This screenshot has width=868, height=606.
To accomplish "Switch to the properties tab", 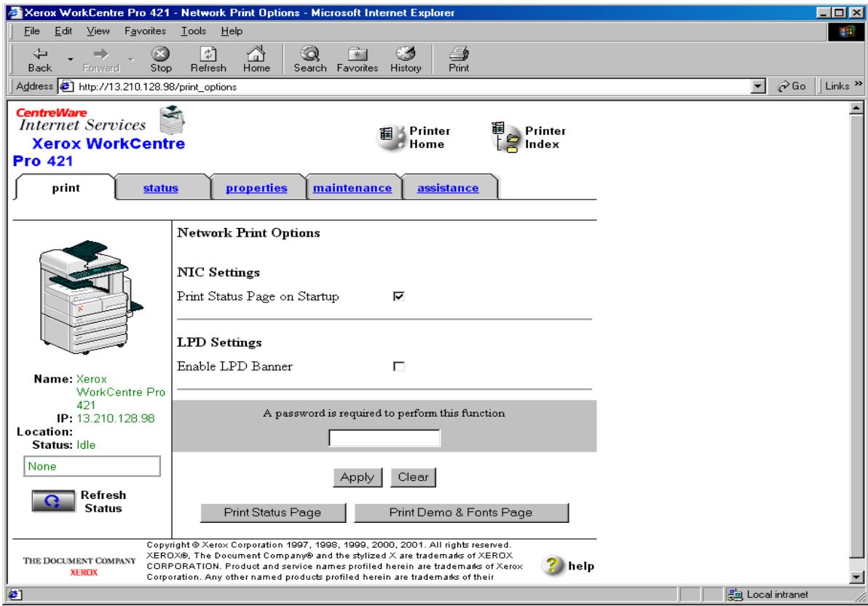I will [256, 188].
